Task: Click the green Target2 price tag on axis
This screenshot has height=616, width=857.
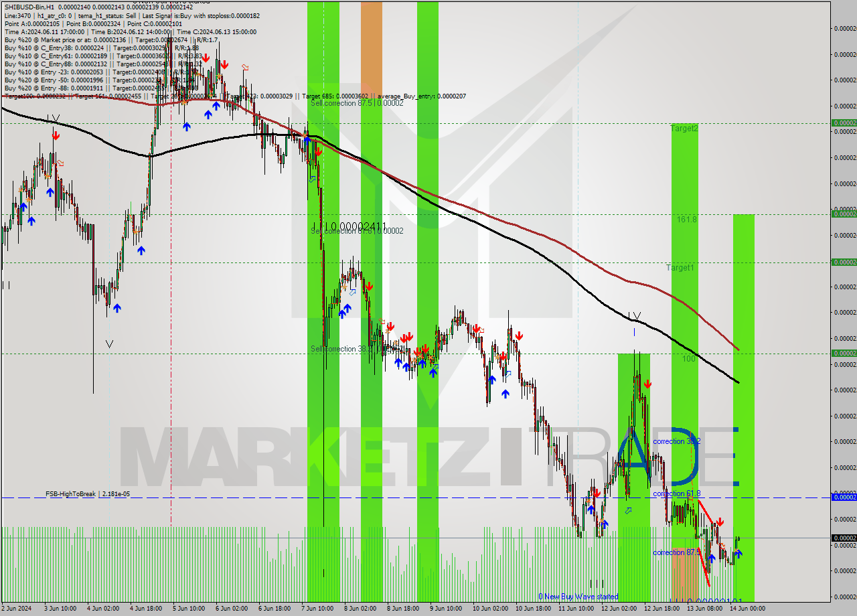Action: click(x=844, y=123)
